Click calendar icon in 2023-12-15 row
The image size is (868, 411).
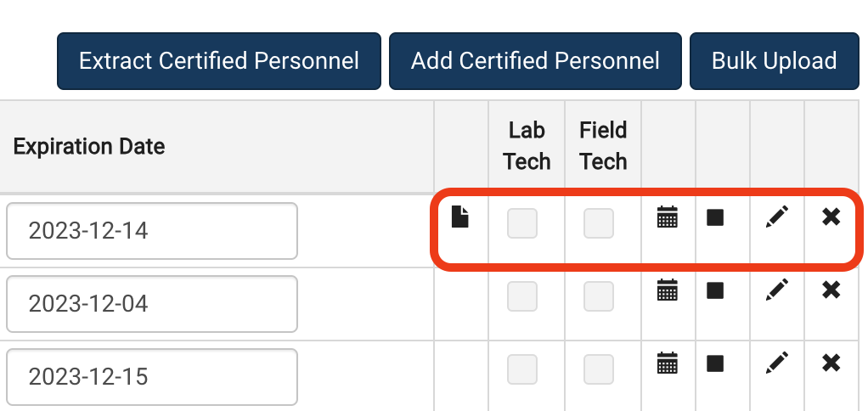pos(667,363)
